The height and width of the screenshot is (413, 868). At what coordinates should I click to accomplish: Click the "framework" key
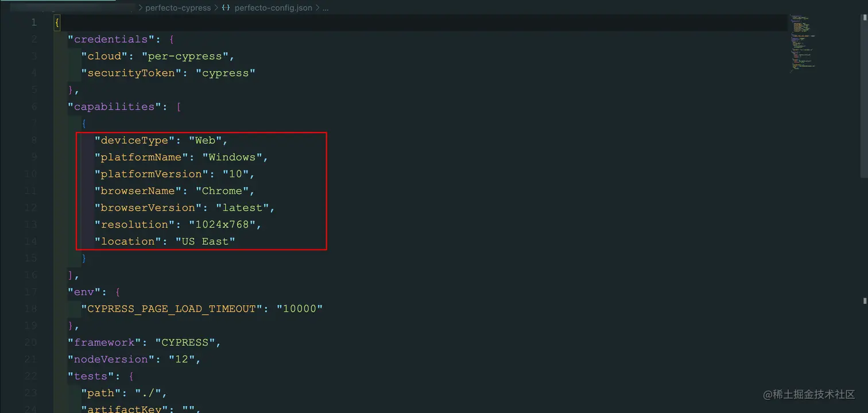(104, 342)
